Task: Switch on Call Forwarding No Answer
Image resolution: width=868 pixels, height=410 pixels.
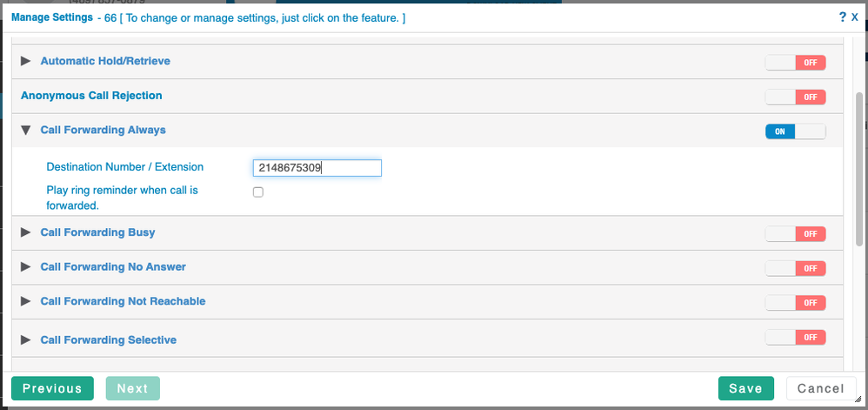Action: (795, 268)
